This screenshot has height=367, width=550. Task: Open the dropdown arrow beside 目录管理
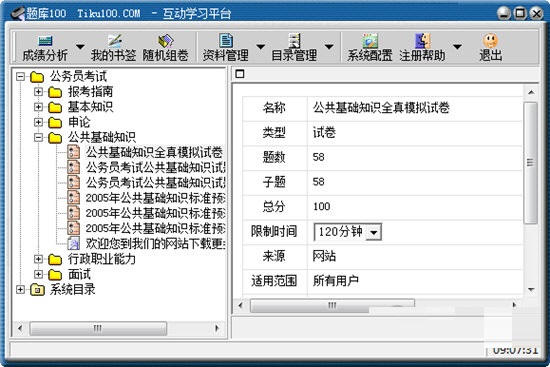[329, 46]
